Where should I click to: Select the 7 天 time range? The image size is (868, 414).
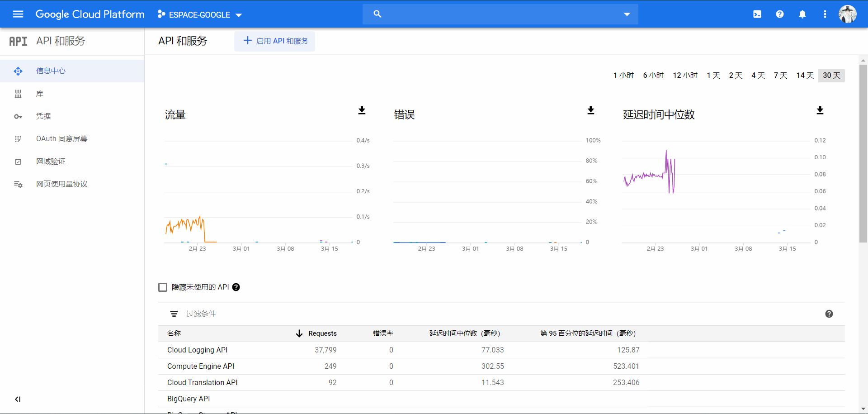780,76
